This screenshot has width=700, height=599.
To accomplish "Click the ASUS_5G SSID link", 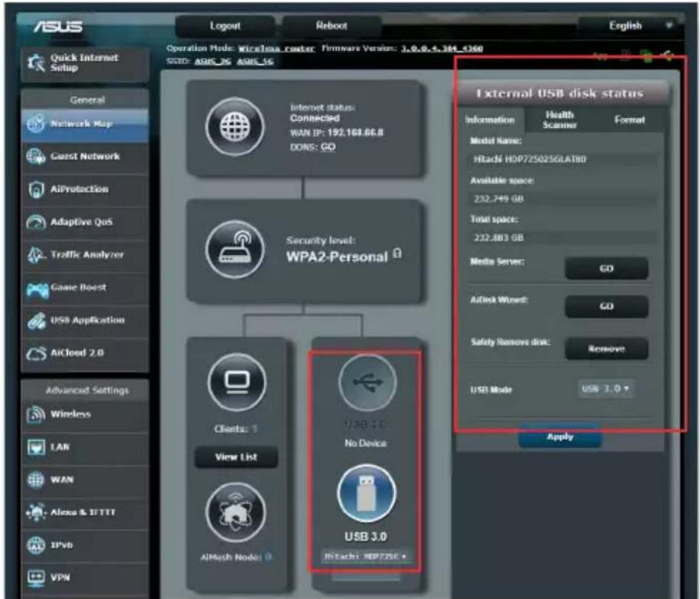I will (x=256, y=61).
